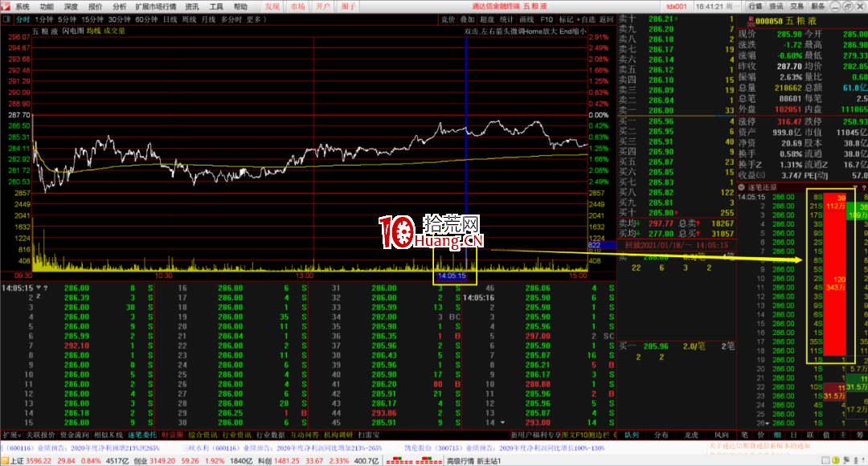Viewport: 868px width, 466px height.
Task: Switch to the 周线 period tab
Action: click(190, 19)
